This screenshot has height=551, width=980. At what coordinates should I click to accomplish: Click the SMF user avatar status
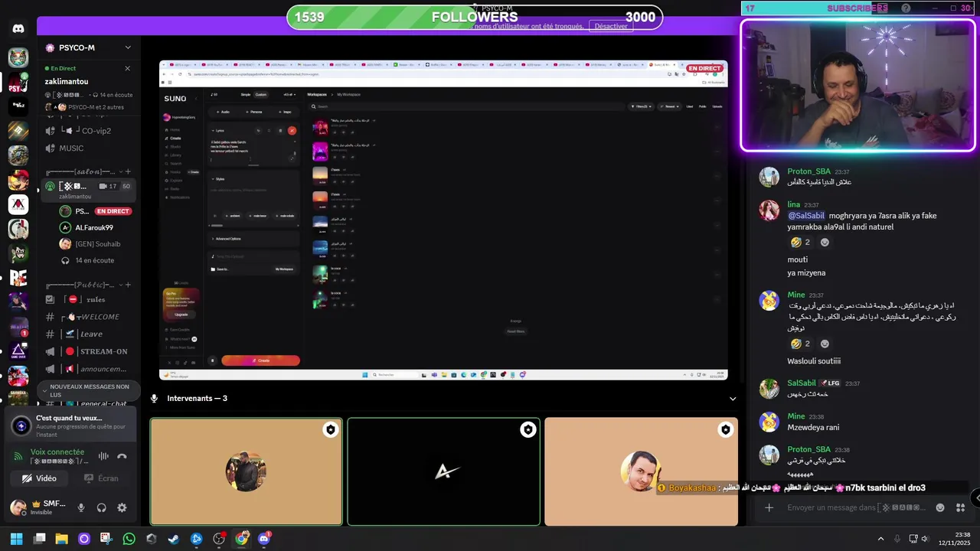[18, 507]
